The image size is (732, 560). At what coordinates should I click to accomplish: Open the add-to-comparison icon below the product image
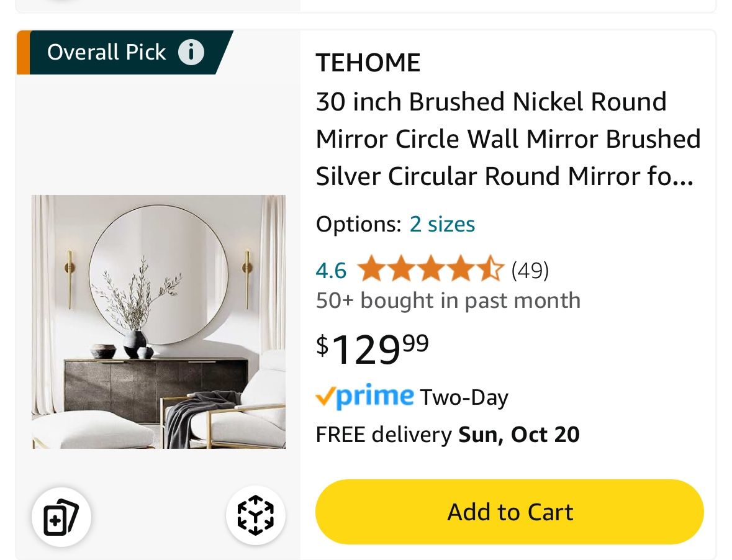point(61,517)
